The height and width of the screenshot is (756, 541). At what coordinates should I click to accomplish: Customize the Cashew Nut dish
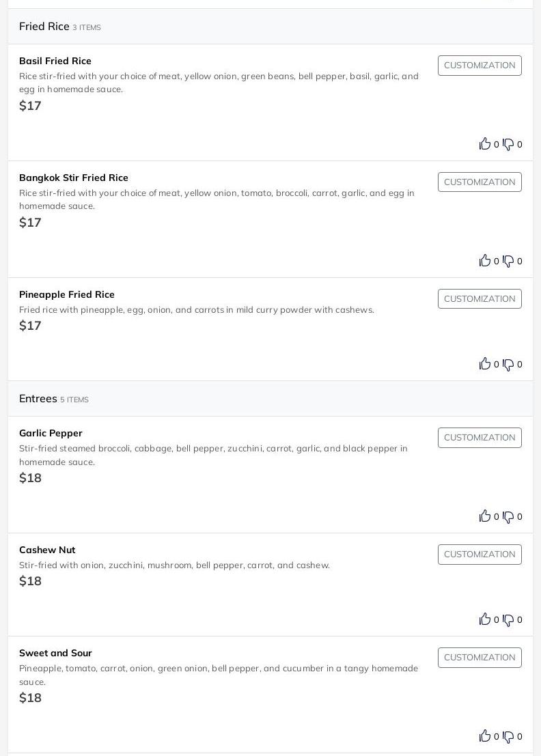pyautogui.click(x=480, y=555)
